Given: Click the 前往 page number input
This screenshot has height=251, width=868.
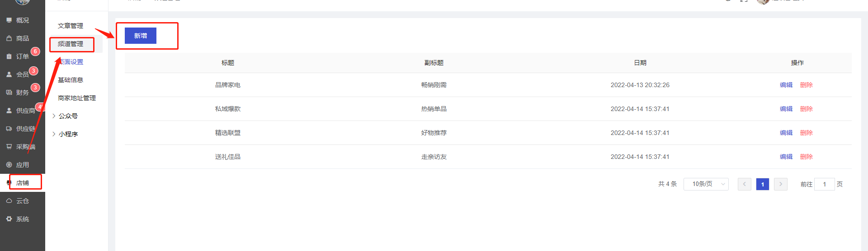Looking at the screenshot, I should tap(825, 184).
